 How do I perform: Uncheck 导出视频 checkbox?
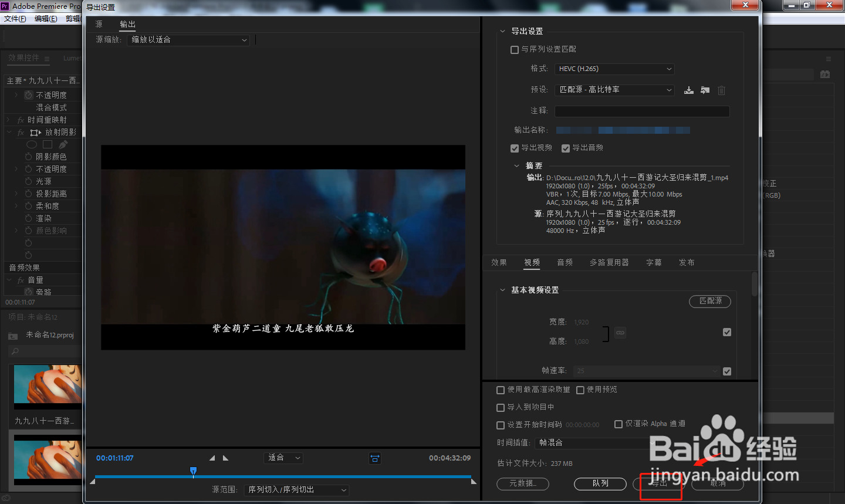click(515, 148)
